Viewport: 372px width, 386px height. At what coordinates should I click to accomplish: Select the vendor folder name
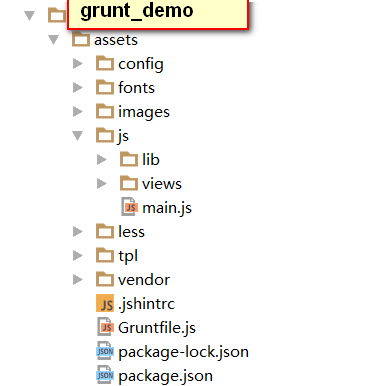144,280
